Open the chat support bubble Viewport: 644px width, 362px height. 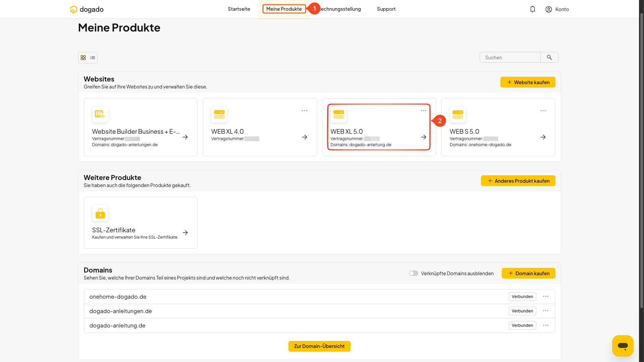point(623,346)
